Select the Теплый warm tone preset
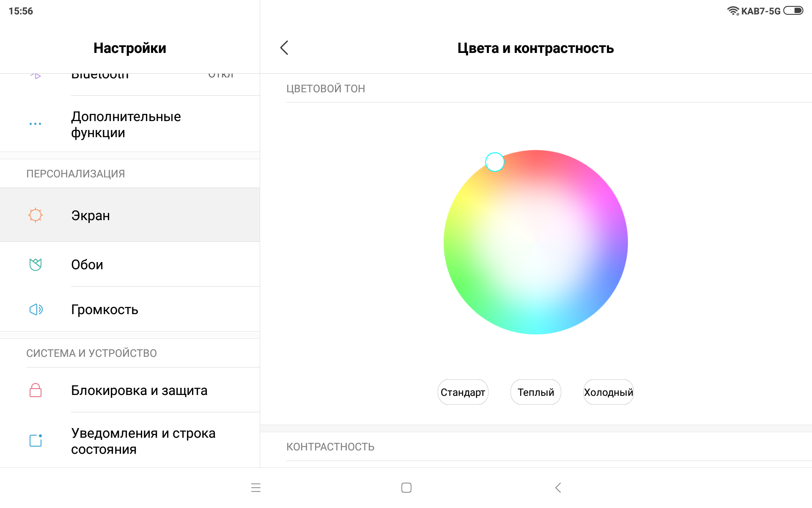Screen dimensions: 812x508 click(x=535, y=392)
